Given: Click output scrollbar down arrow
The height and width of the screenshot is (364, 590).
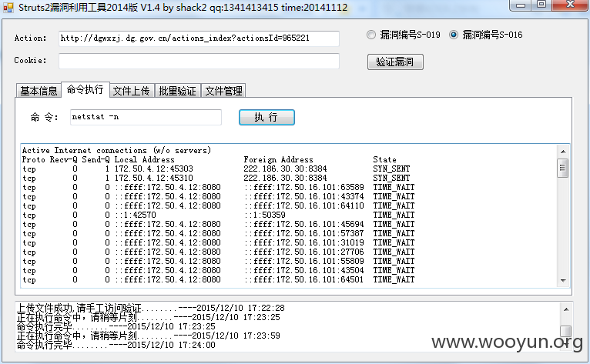Looking at the screenshot, I should coord(563,281).
